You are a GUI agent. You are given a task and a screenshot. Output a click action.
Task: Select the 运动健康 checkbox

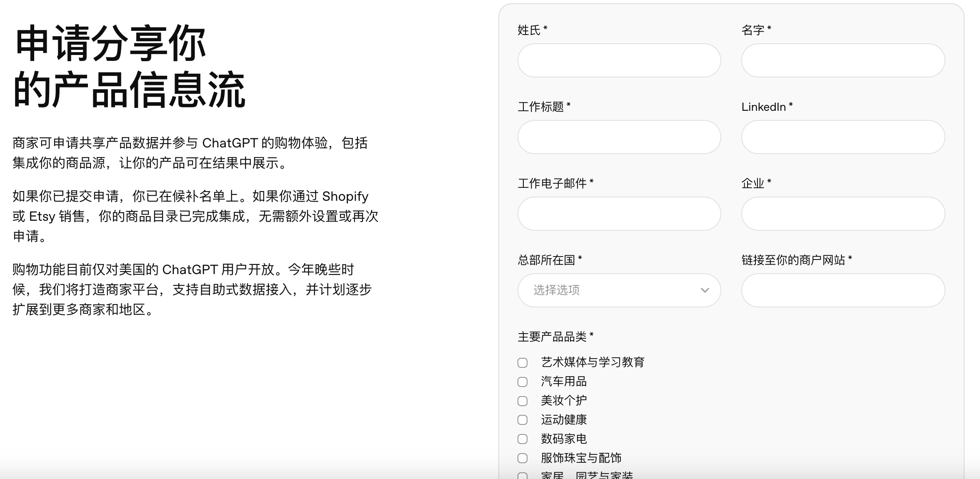click(522, 420)
